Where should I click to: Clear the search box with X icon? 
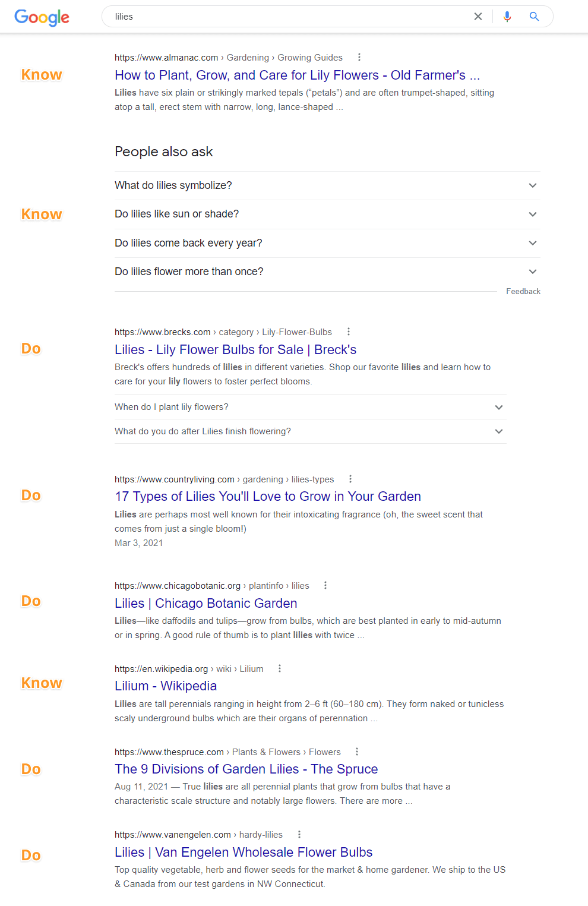click(x=478, y=17)
